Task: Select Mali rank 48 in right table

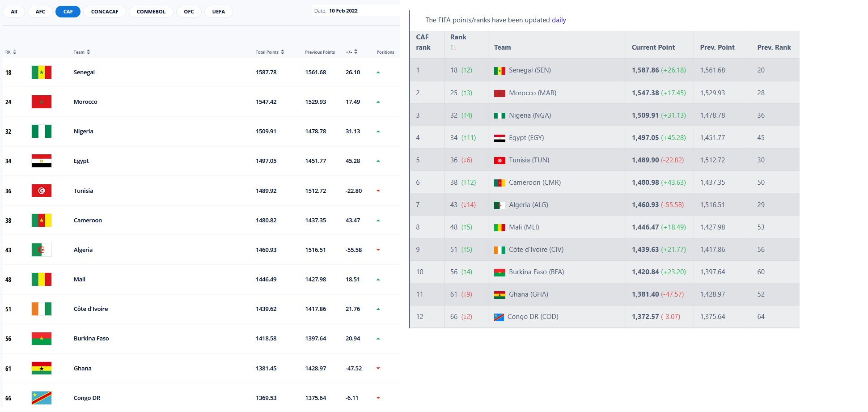Action: 454,227
